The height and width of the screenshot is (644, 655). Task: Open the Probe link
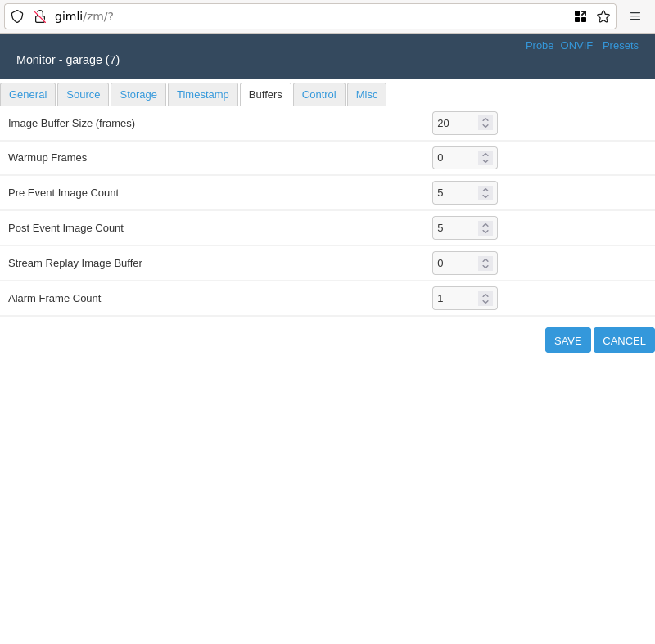click(x=540, y=46)
